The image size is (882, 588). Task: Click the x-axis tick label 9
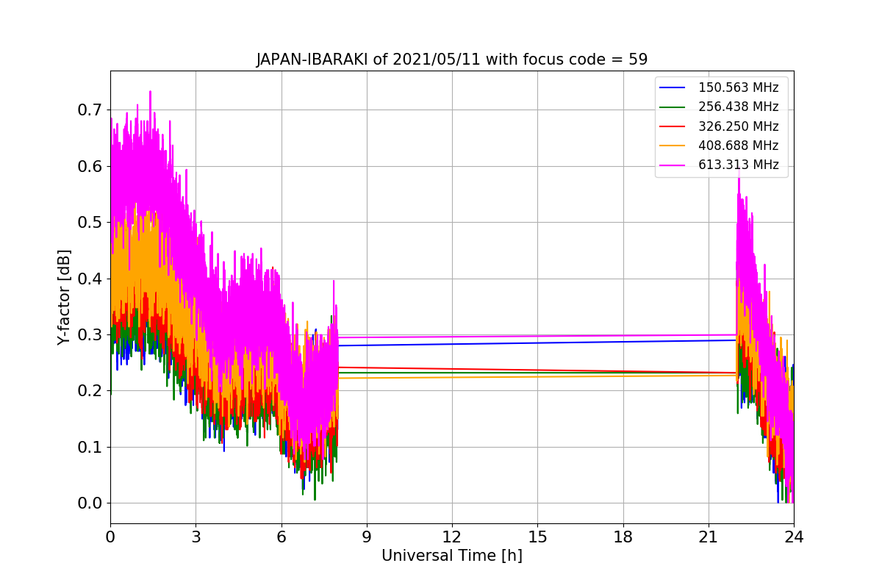[367, 537]
